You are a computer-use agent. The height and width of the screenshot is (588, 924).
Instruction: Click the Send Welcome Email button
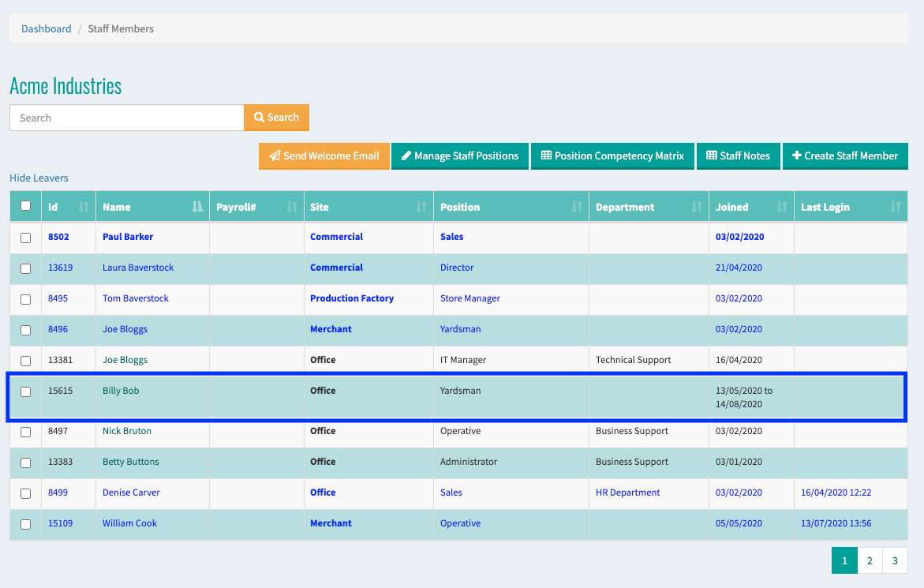point(324,156)
